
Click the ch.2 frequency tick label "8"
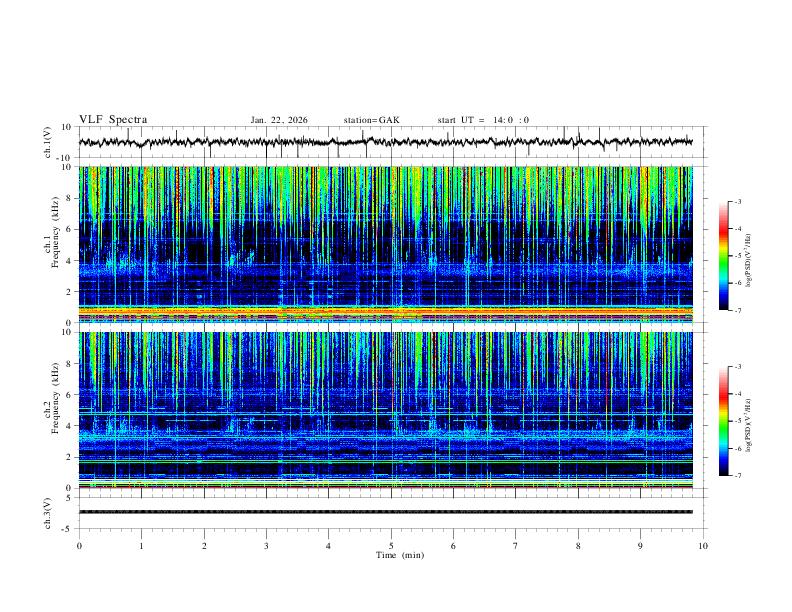point(69,364)
